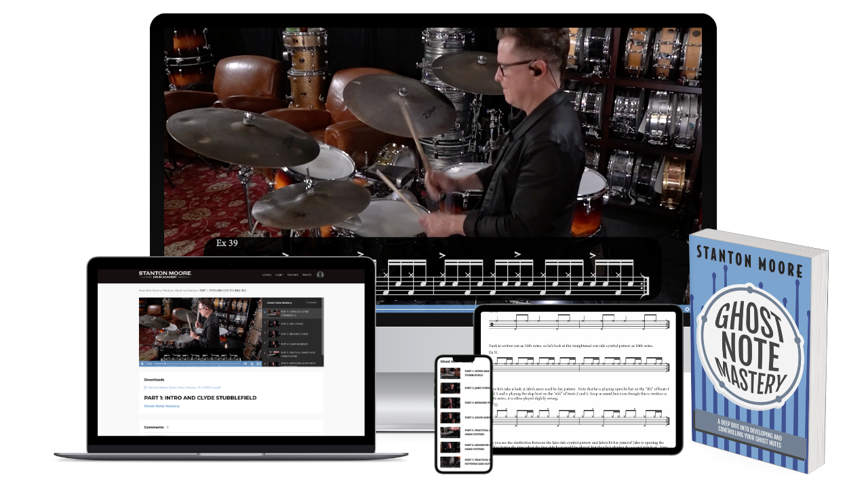Open Search in the laptop navigation
Image resolution: width=868 pixels, height=488 pixels.
pos(307,274)
